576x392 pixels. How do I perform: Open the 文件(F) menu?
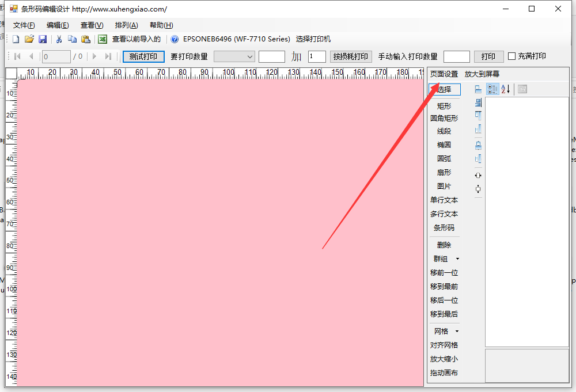click(24, 25)
